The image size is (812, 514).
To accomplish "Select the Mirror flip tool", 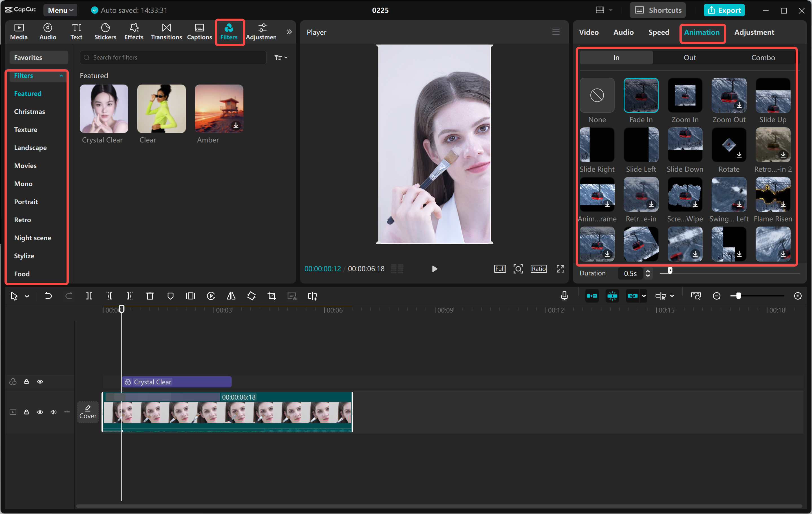I will pyautogui.click(x=231, y=296).
